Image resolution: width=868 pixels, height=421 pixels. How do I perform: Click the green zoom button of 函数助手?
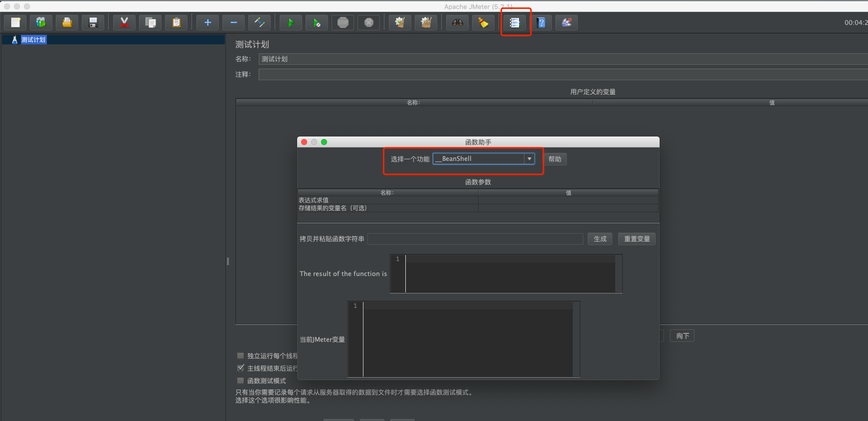[x=324, y=142]
